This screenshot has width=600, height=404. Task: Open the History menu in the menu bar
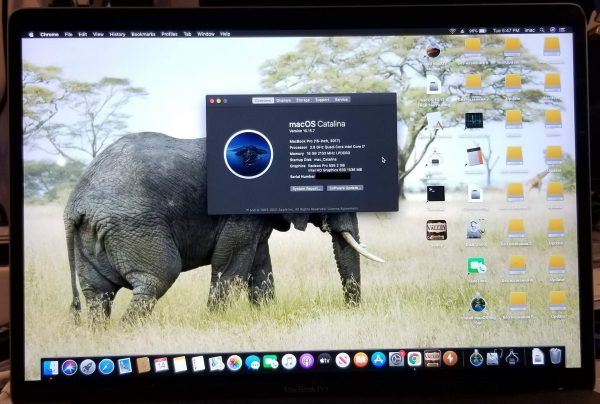pyautogui.click(x=117, y=33)
